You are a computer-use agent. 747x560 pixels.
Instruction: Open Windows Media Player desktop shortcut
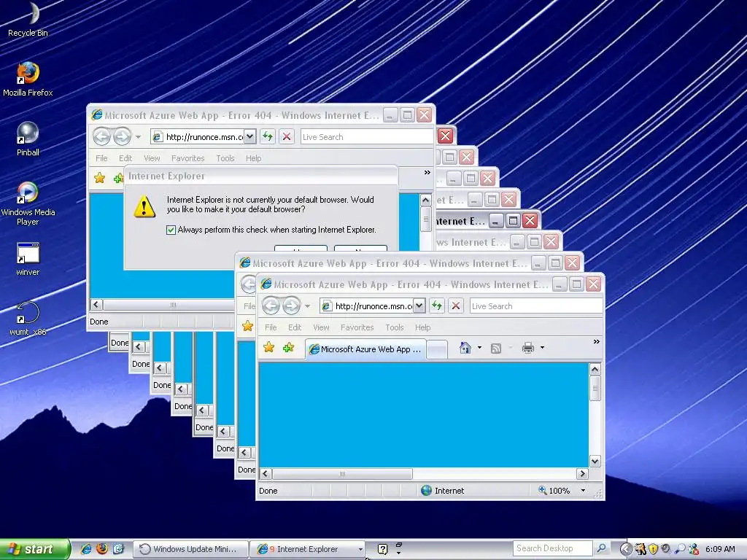pos(28,203)
